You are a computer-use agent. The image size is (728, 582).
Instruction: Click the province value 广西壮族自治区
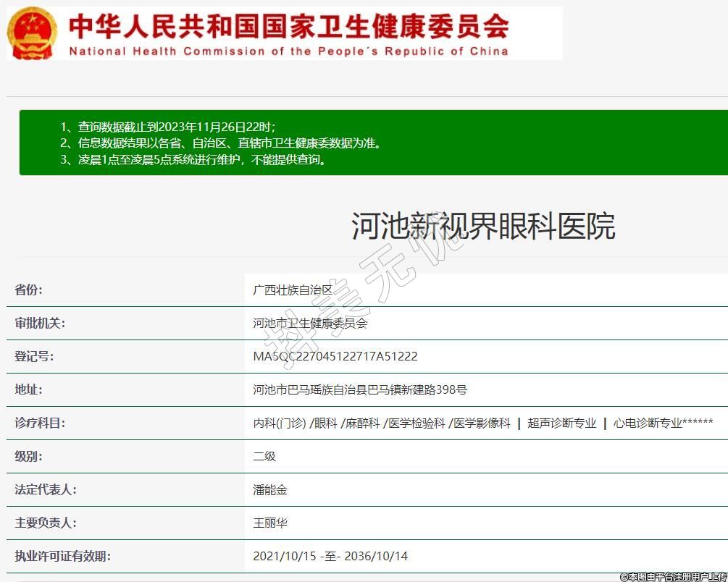point(293,290)
